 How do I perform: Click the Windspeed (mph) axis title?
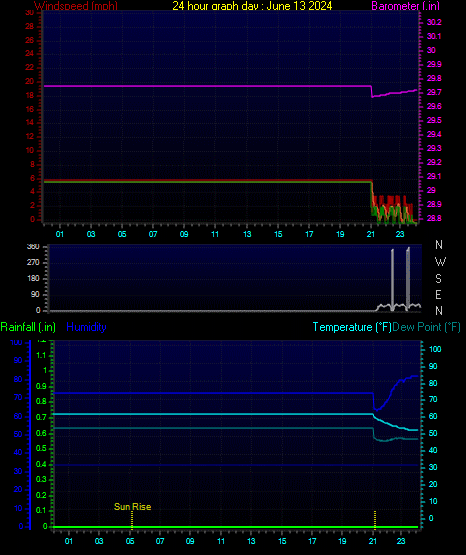pos(76,6)
